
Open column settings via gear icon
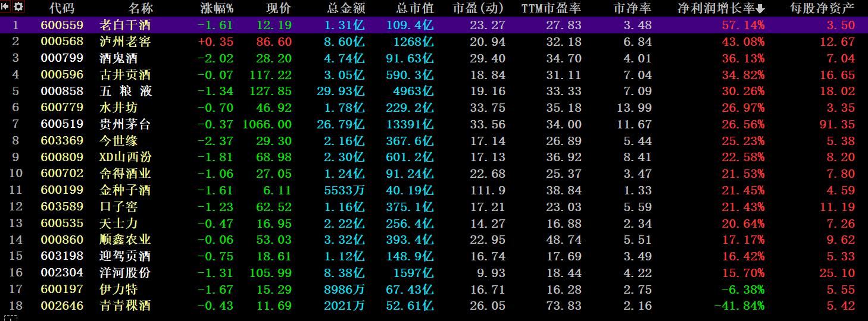[x=18, y=7]
